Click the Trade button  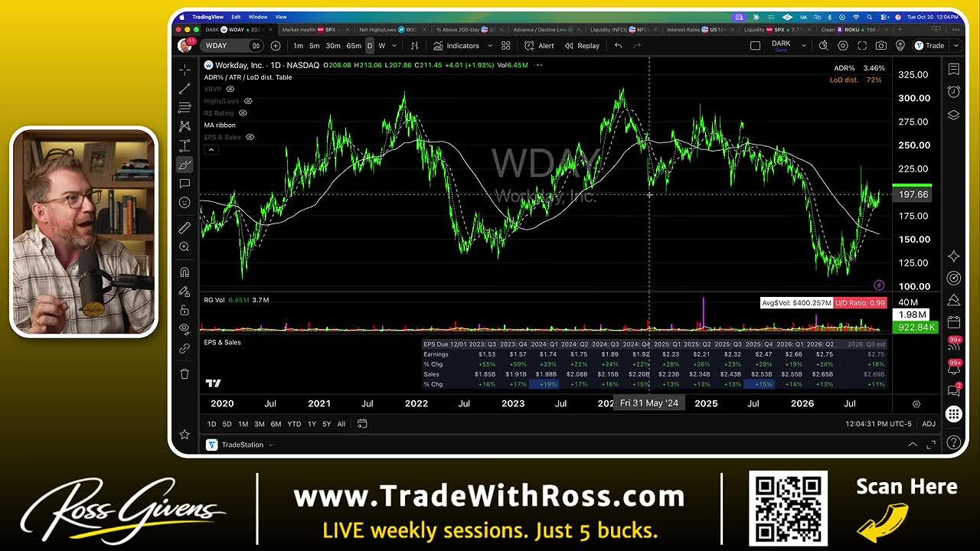click(x=929, y=46)
